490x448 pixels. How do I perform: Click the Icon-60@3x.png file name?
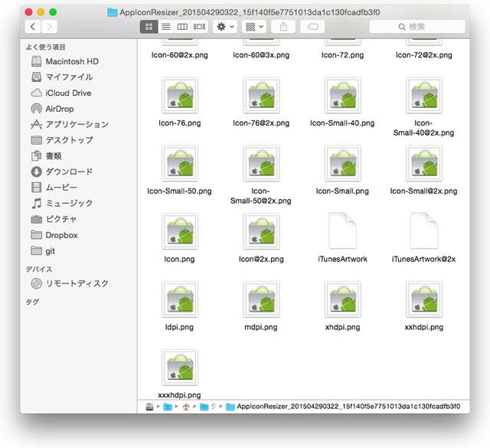[261, 55]
